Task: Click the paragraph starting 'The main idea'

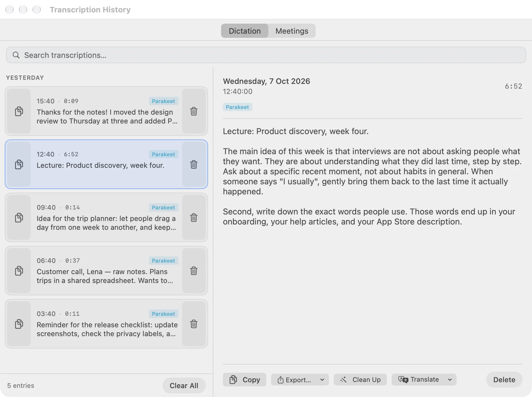Action: point(372,171)
